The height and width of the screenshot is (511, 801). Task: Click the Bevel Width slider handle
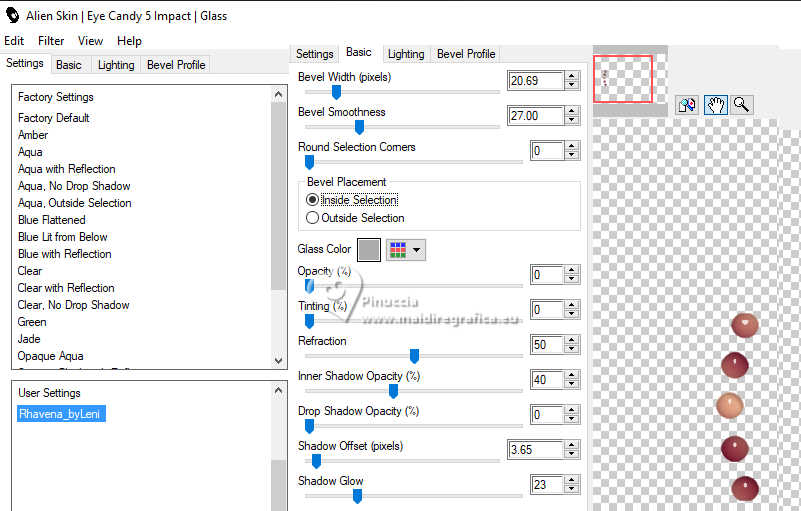click(x=336, y=92)
